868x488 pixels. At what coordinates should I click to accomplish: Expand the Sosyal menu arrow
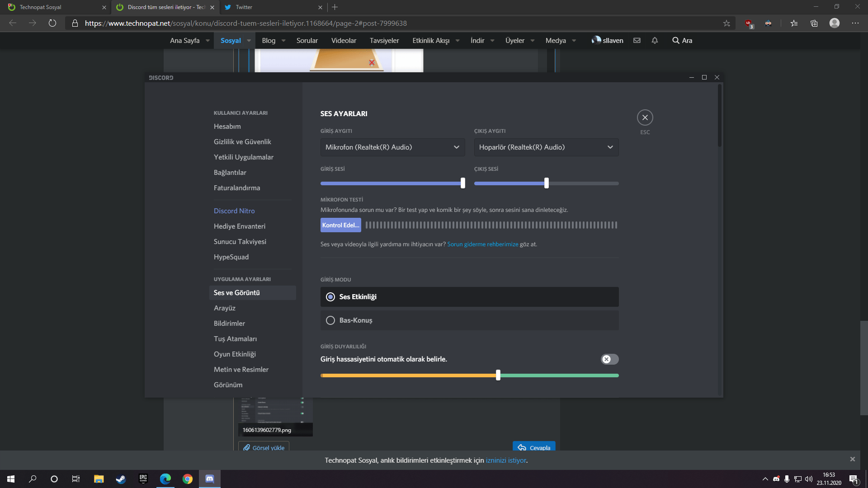[x=249, y=41]
